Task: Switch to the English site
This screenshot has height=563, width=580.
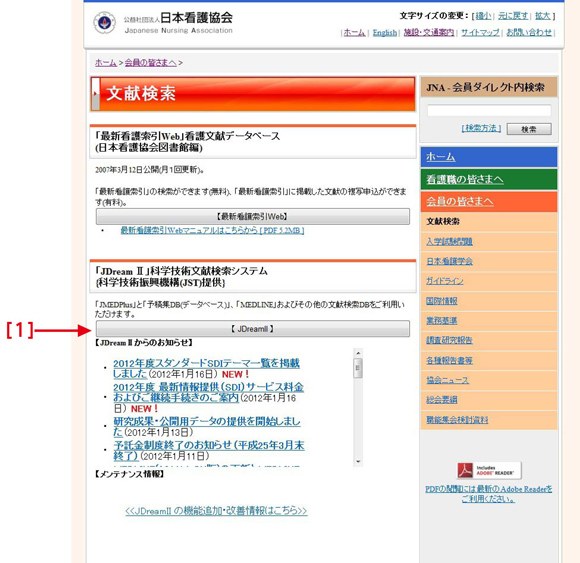Action: pos(385,33)
